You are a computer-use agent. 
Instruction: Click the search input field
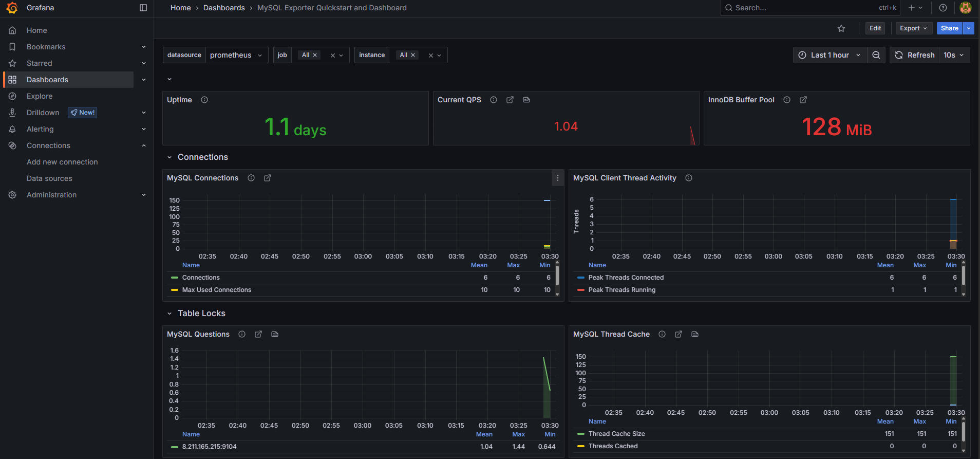811,8
